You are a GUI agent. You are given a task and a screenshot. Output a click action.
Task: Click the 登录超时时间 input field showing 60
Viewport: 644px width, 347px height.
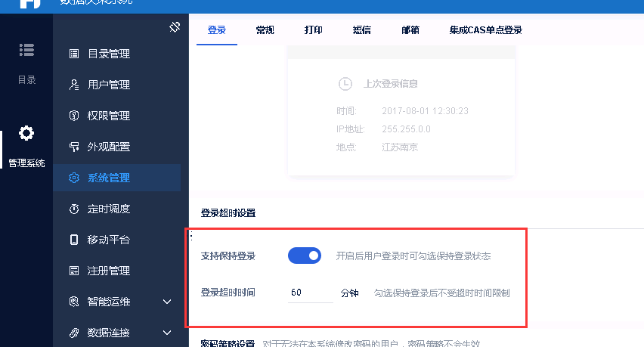(310, 293)
